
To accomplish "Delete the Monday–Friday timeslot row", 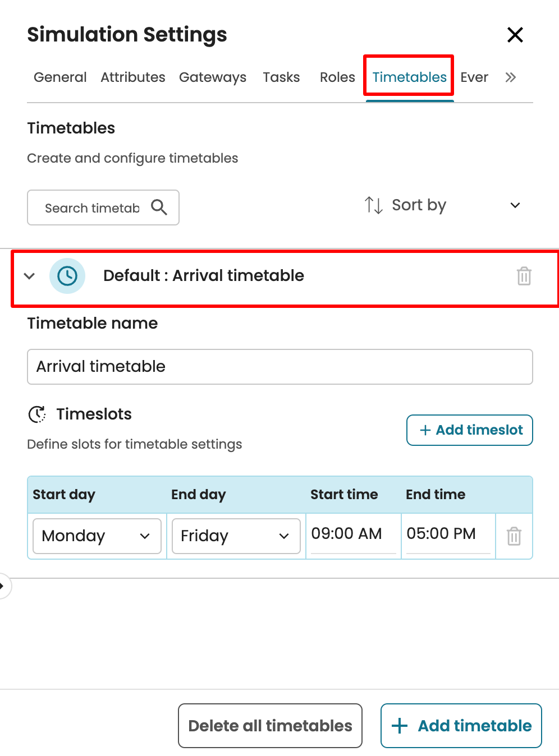I will pos(514,536).
